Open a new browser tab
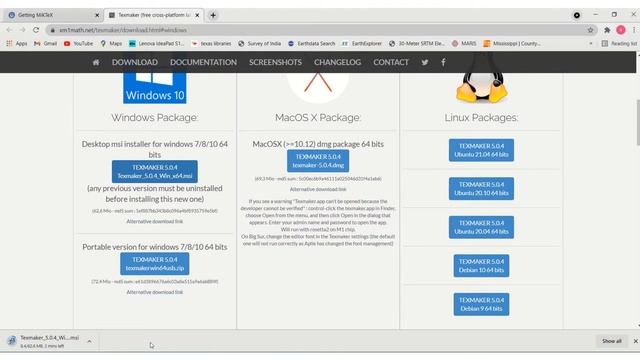640x360 pixels. pos(213,15)
